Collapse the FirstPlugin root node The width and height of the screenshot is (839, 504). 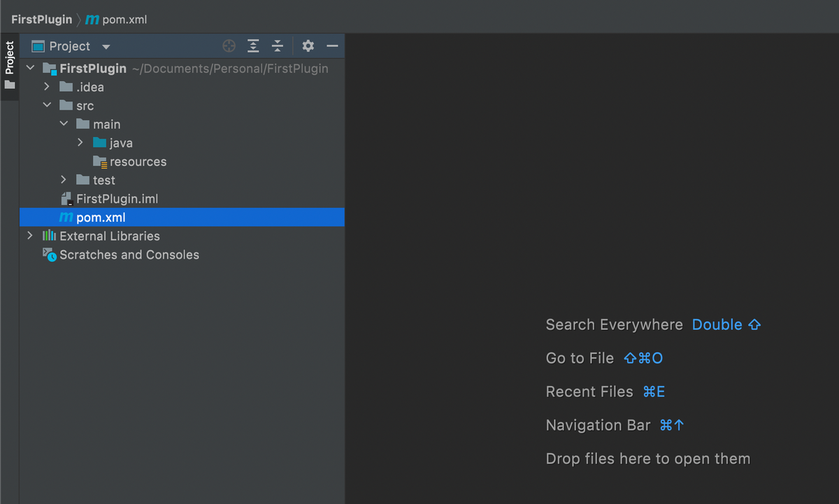click(x=30, y=69)
